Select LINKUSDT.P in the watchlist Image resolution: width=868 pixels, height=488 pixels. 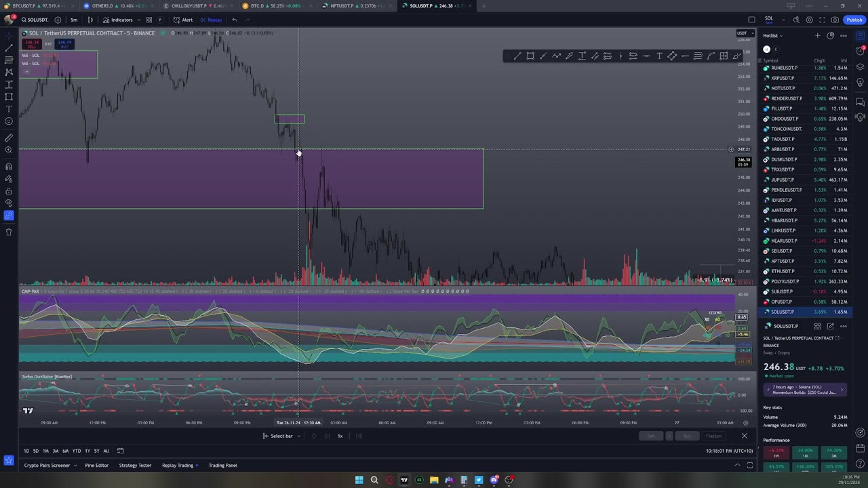pyautogui.click(x=805, y=230)
